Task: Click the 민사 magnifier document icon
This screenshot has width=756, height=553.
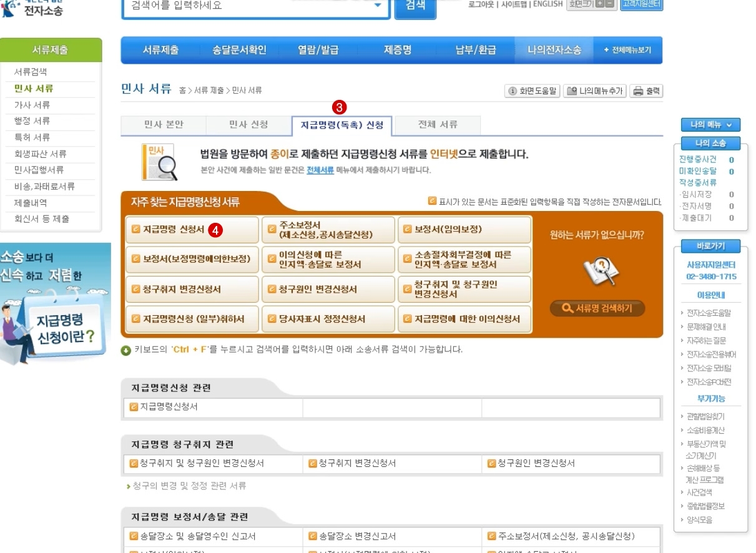Action: (x=159, y=162)
